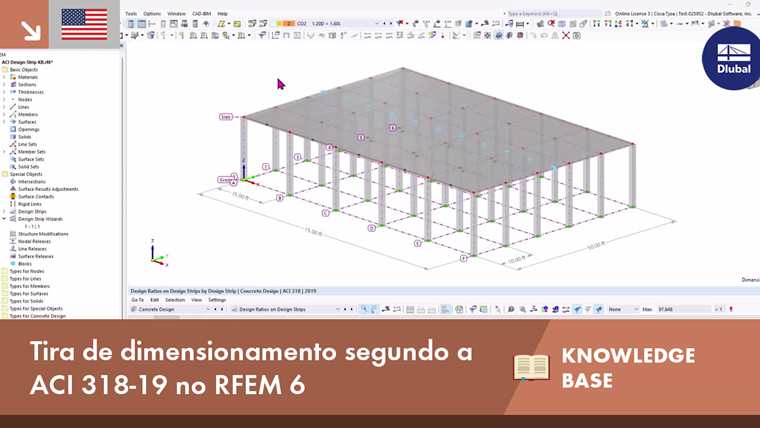760x428 pixels.
Task: Go to previous load combination arrow
Action: click(384, 23)
